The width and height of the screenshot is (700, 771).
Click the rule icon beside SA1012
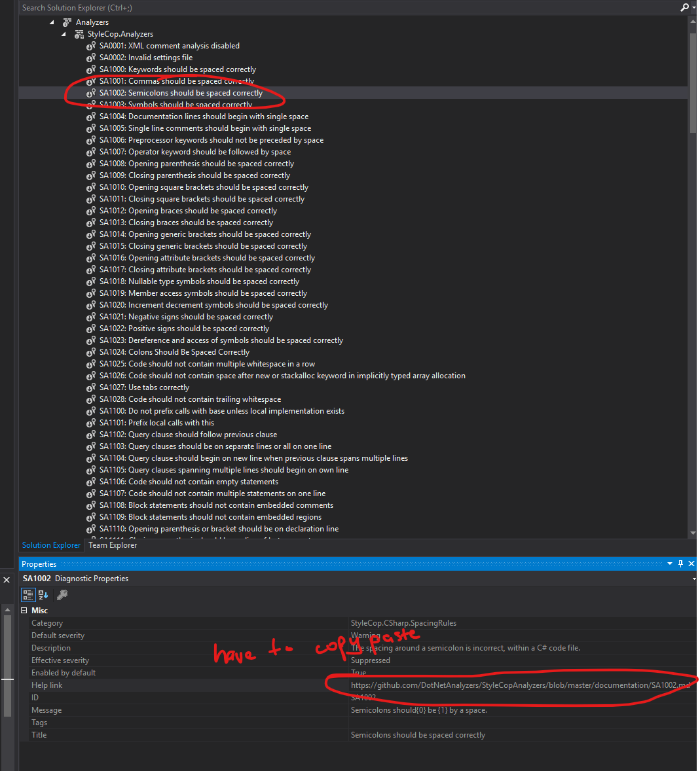(91, 211)
